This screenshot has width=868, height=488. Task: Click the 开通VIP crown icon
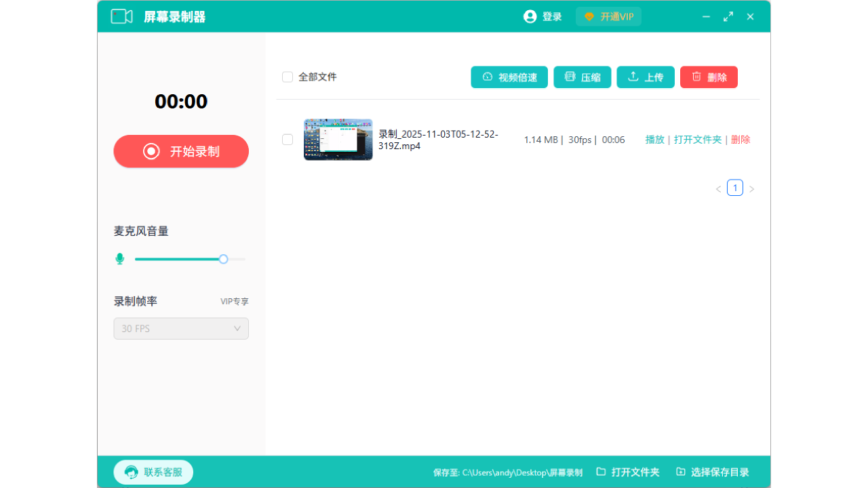click(588, 16)
